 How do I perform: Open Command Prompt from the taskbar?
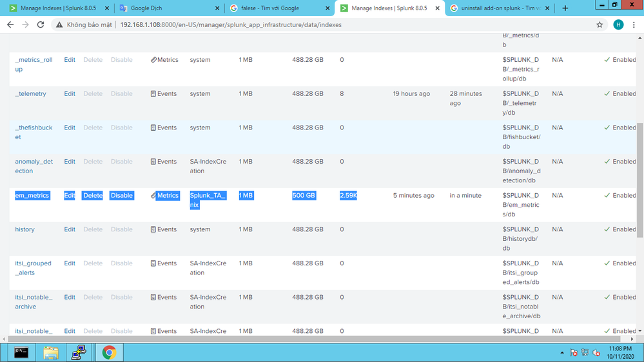21,352
